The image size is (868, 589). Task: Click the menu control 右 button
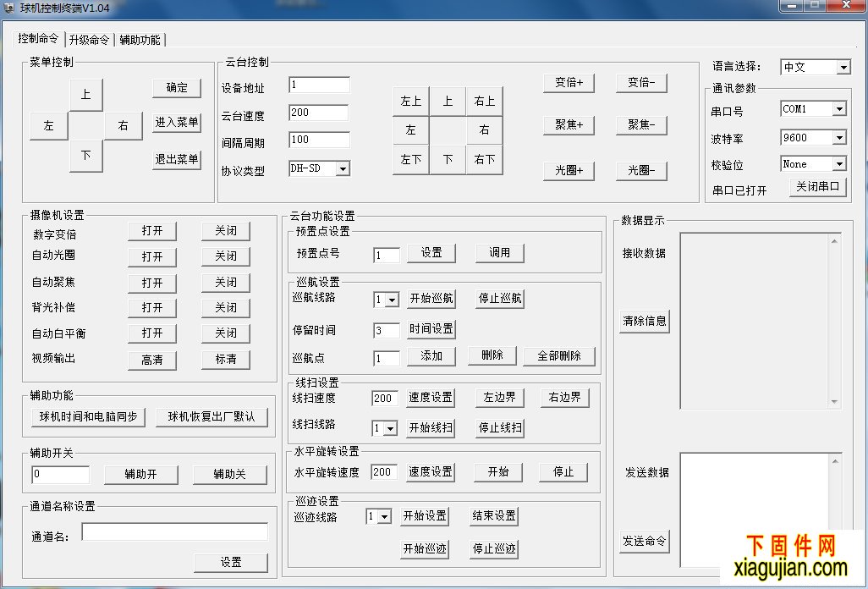pos(123,125)
